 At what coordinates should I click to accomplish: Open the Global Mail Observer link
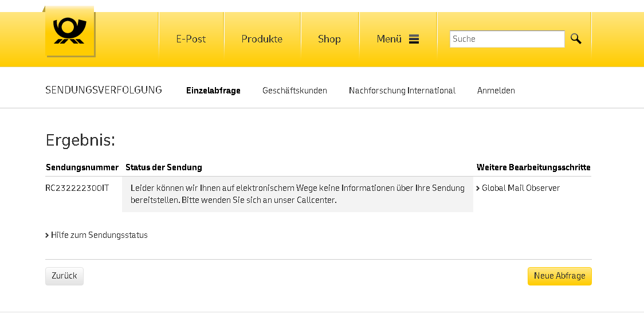[x=520, y=188]
